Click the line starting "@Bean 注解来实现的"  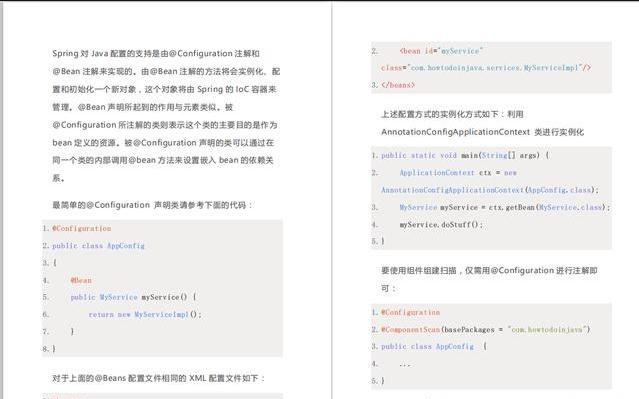tap(166, 71)
